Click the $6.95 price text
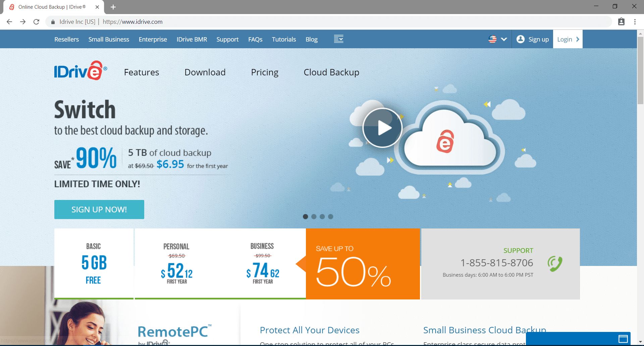This screenshot has width=644, height=346. [170, 164]
